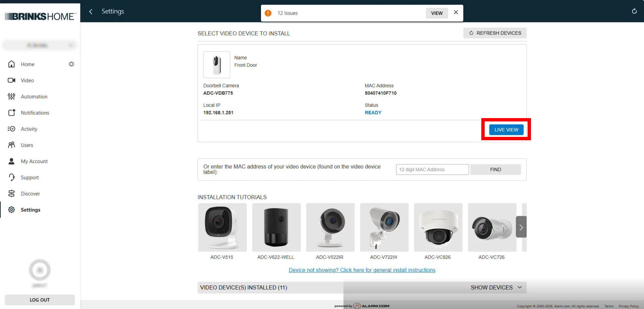Image resolution: width=644 pixels, height=309 pixels.
Task: Click the READY status text
Action: [373, 113]
